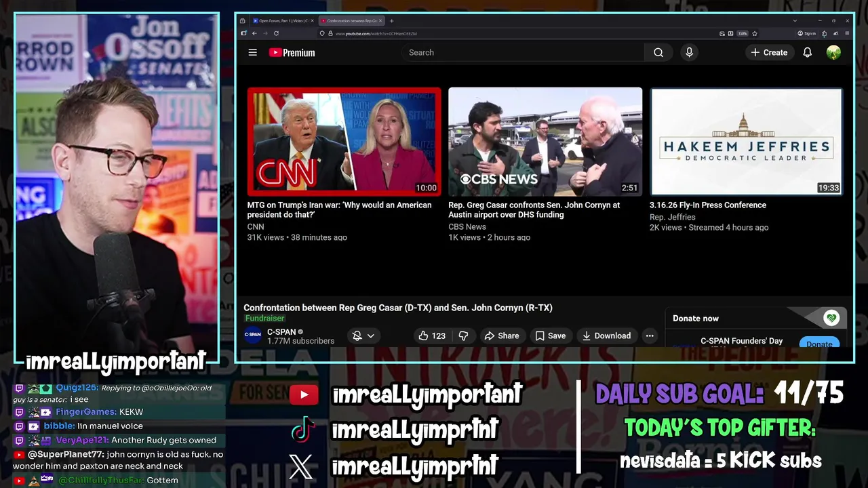Click the TikTok logo in stream overlay
Image resolution: width=868 pixels, height=488 pixels.
point(303,429)
